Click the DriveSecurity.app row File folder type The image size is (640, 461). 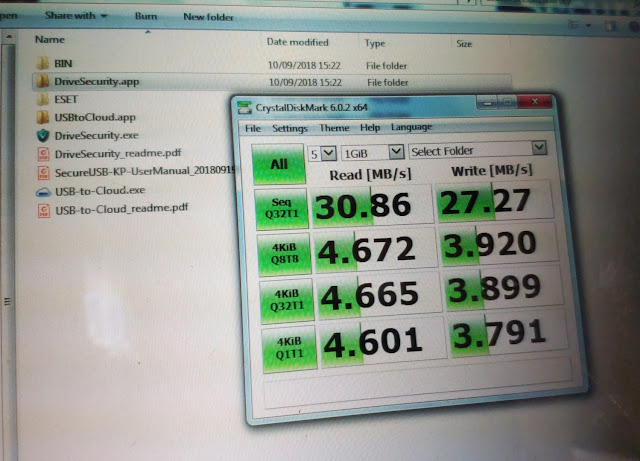387,82
